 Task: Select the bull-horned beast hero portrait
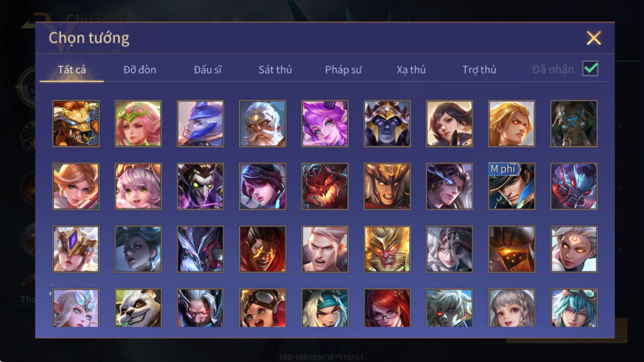[76, 123]
